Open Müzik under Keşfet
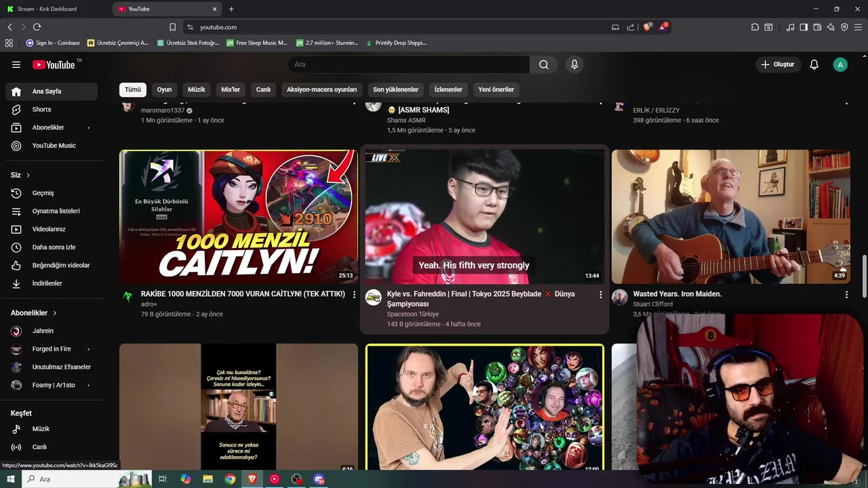The image size is (868, 488). point(52,429)
